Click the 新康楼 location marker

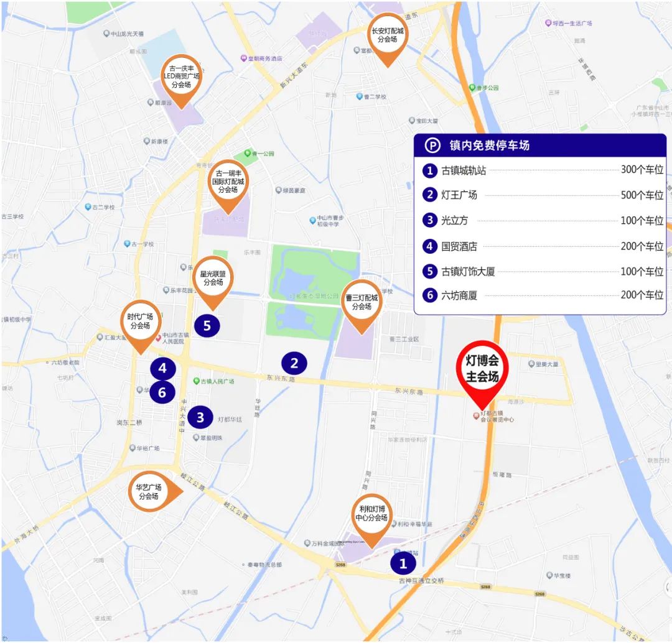tap(147, 141)
